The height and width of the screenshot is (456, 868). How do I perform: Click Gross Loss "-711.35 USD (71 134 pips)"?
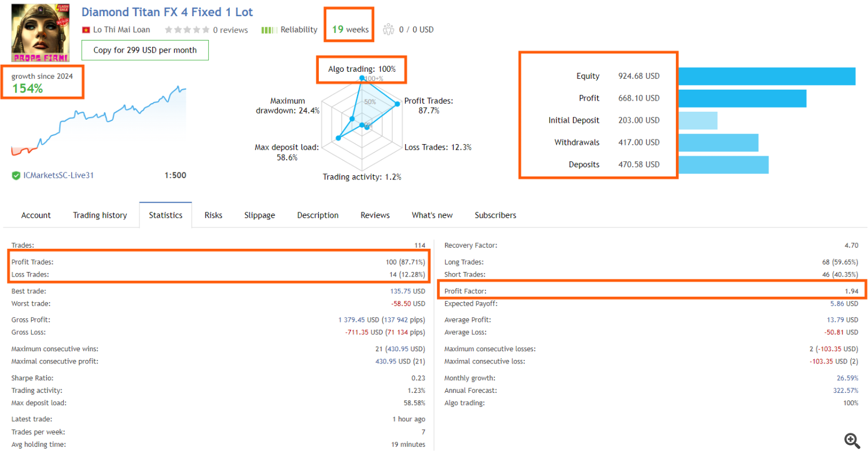point(385,332)
